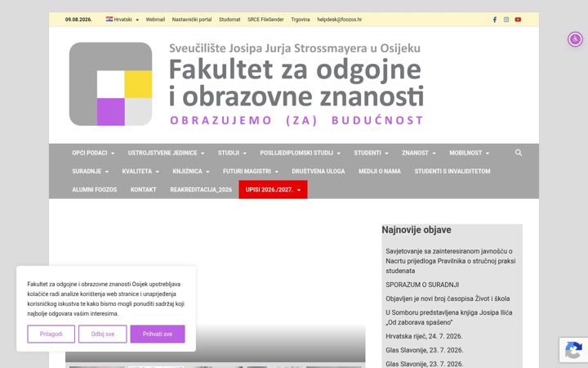
Task: Open the accessibility options widget
Action: (x=575, y=39)
